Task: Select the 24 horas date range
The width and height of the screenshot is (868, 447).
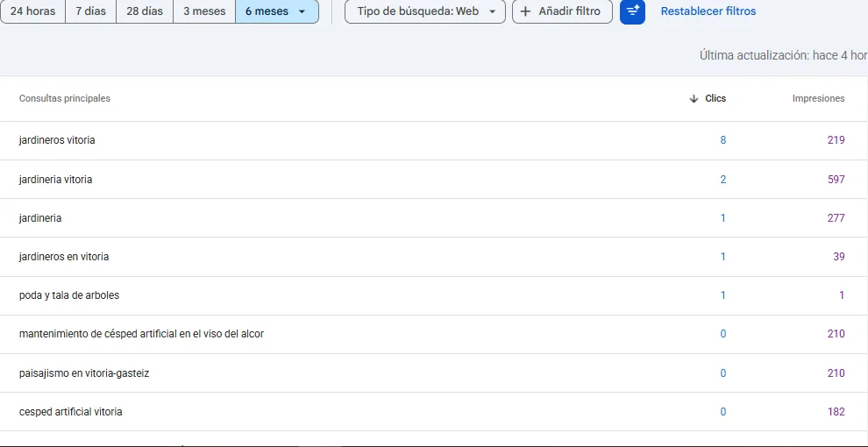Action: point(32,11)
